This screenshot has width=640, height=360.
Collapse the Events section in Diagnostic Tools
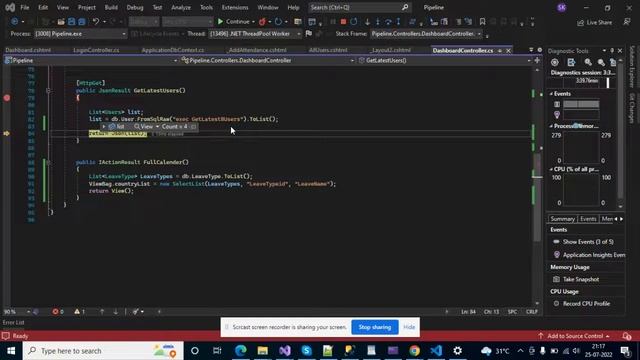coord(551,94)
